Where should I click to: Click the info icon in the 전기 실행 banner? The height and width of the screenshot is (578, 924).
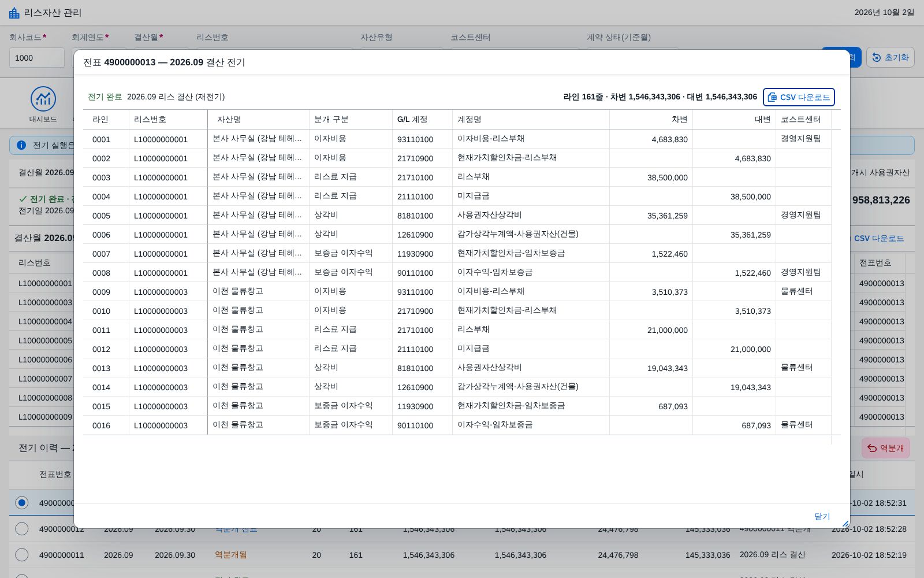pos(21,145)
